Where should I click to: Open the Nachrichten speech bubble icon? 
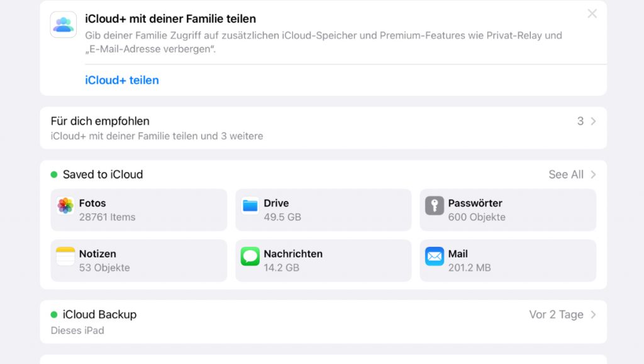[250, 256]
